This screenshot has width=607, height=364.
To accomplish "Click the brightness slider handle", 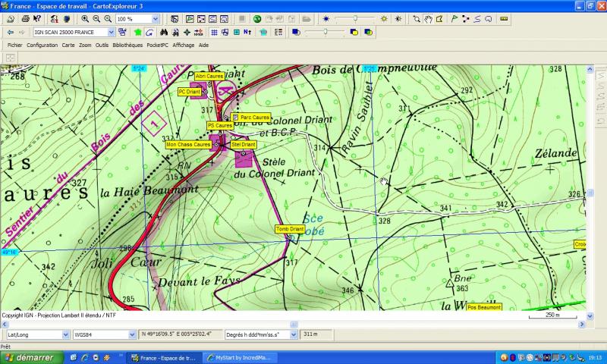I will (x=355, y=18).
